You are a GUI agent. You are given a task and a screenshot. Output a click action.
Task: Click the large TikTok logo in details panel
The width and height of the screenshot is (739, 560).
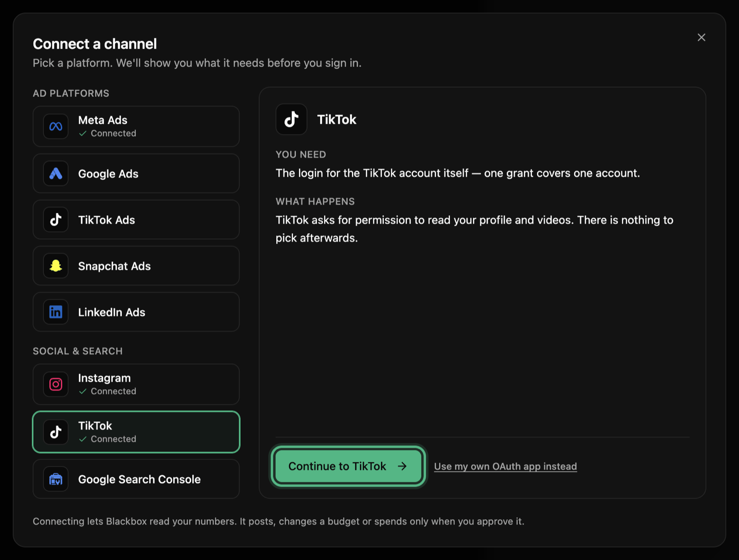pyautogui.click(x=291, y=120)
